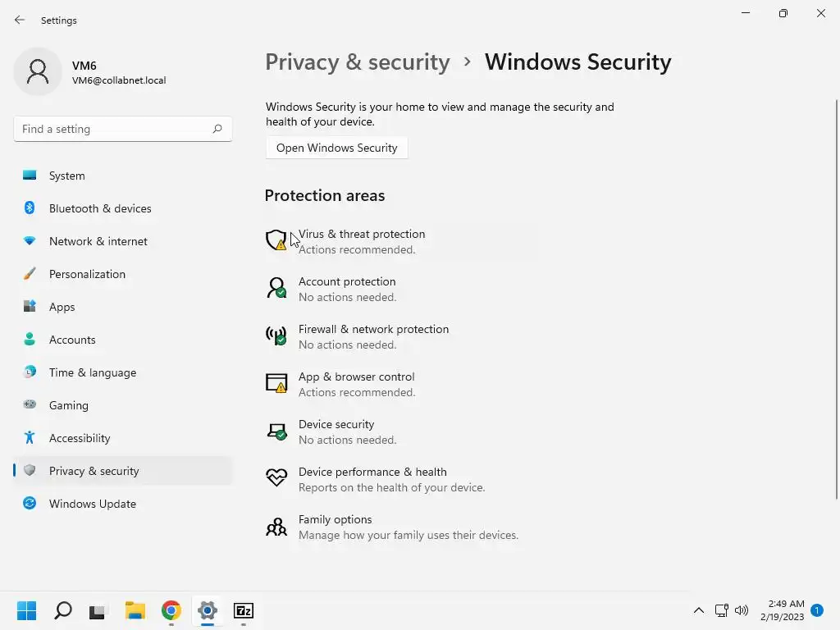Click the Firewall & network protection icon
The height and width of the screenshot is (630, 840).
click(x=276, y=336)
